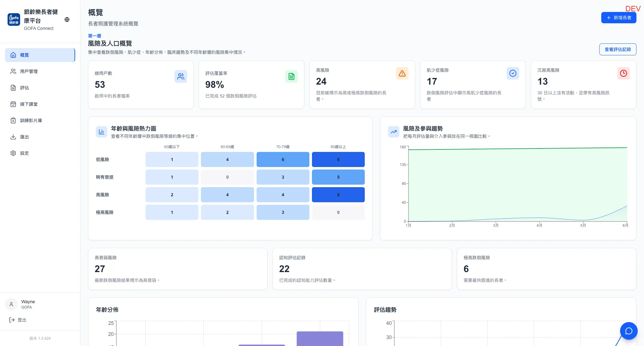
Task: Click the download icon beside 匯出
Action: [x=13, y=137]
